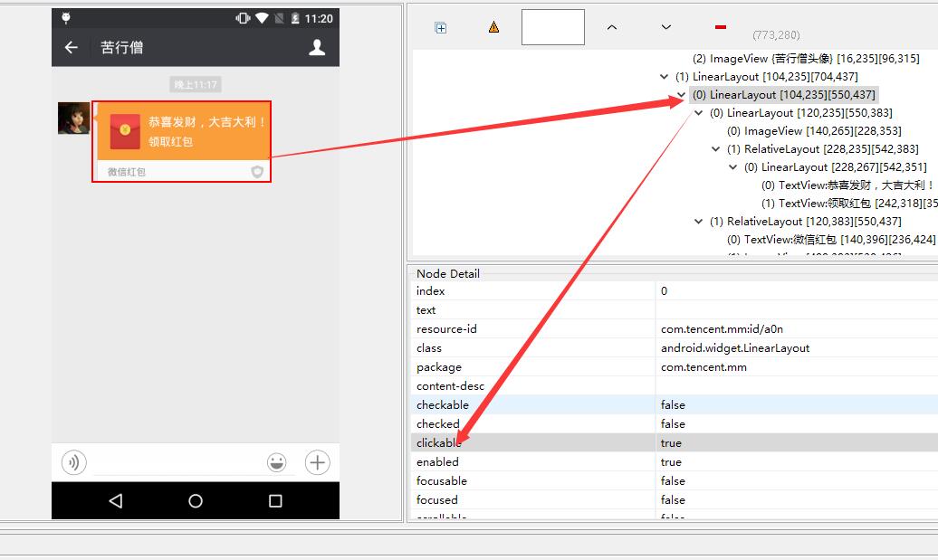This screenshot has width=938, height=560.
Task: Tap the Android home navigation button
Action: coord(196,501)
